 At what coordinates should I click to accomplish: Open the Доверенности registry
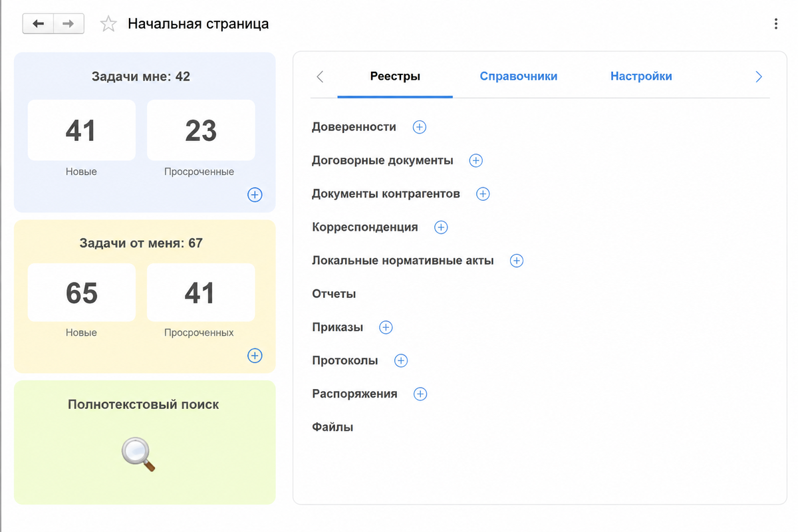coord(354,127)
